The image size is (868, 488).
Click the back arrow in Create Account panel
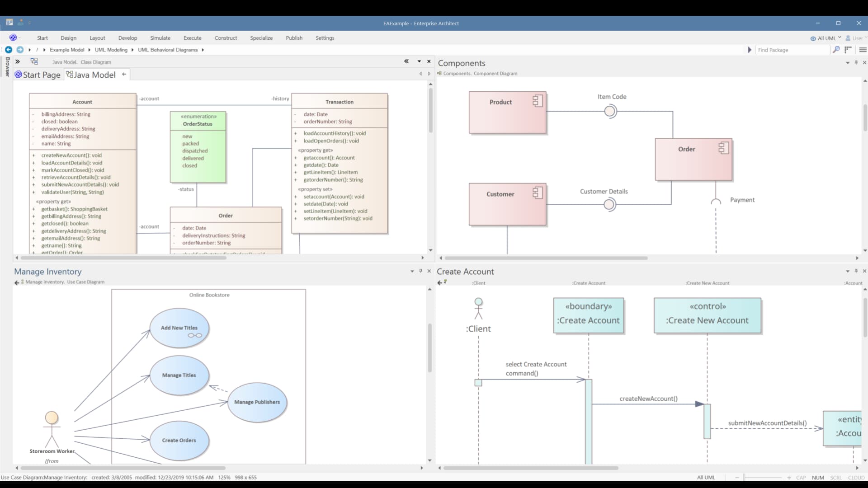439,283
